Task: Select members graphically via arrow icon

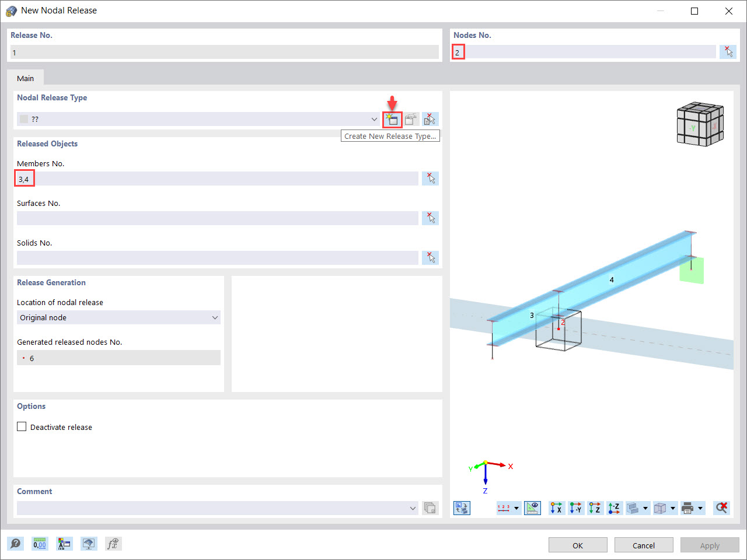Action: [x=430, y=178]
